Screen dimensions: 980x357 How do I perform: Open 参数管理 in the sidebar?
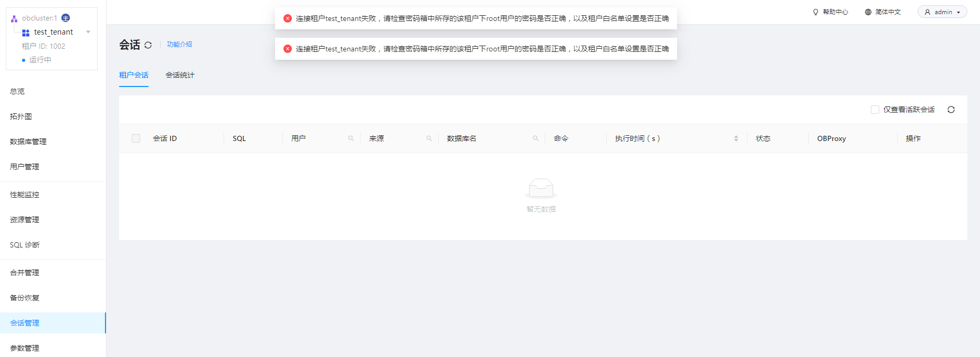25,348
